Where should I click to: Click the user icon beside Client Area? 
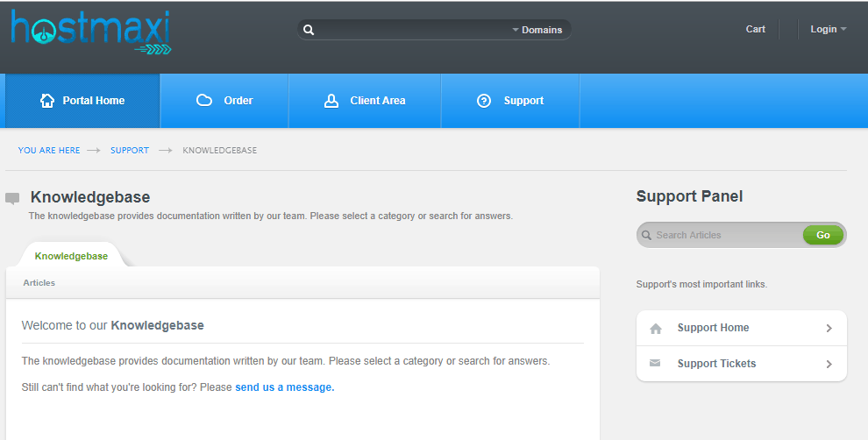pyautogui.click(x=331, y=101)
